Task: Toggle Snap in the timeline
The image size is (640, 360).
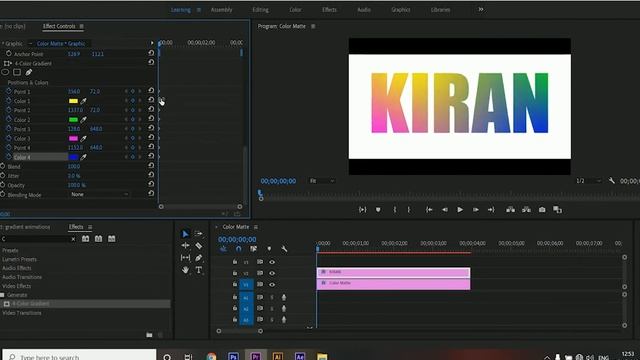Action: (x=238, y=249)
